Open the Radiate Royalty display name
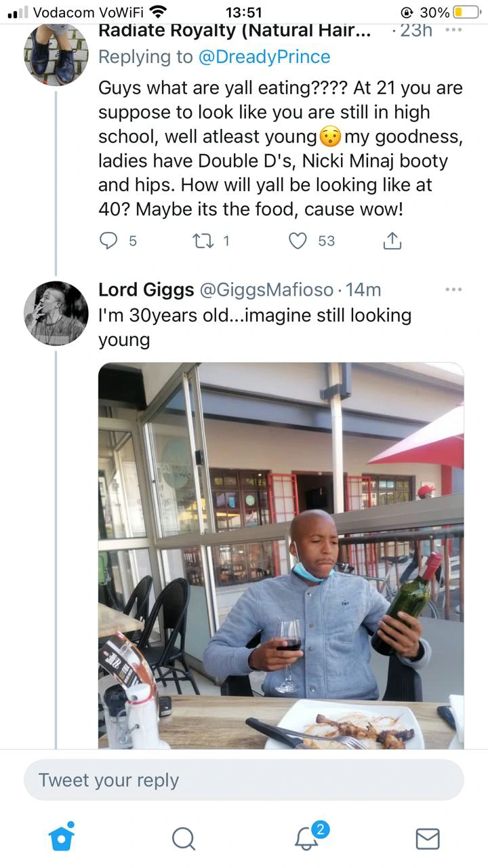This screenshot has width=488, height=868. click(235, 31)
